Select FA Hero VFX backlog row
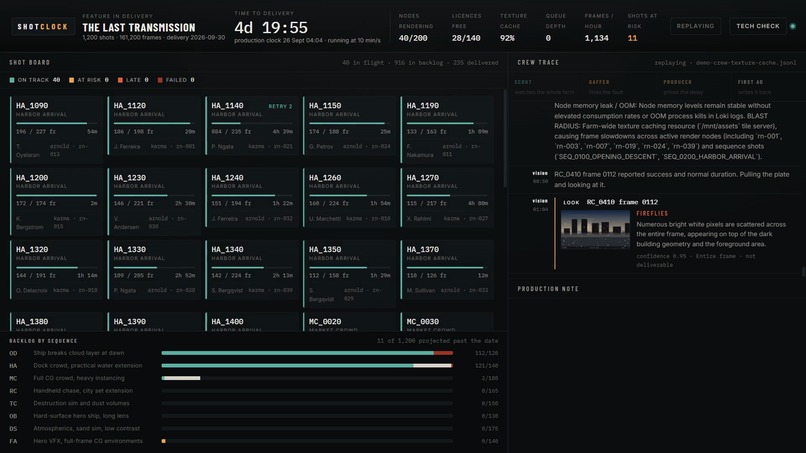The height and width of the screenshot is (453, 806). click(254, 441)
